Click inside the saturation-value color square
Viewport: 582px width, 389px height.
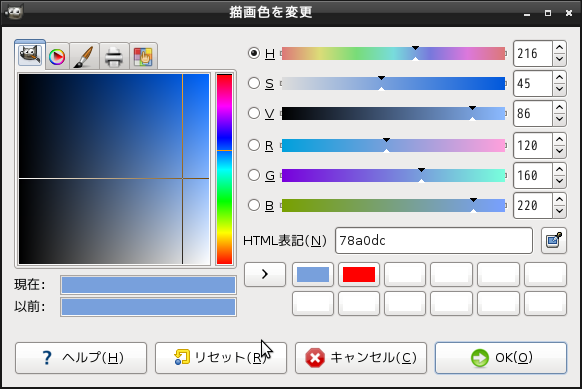pyautogui.click(x=114, y=169)
